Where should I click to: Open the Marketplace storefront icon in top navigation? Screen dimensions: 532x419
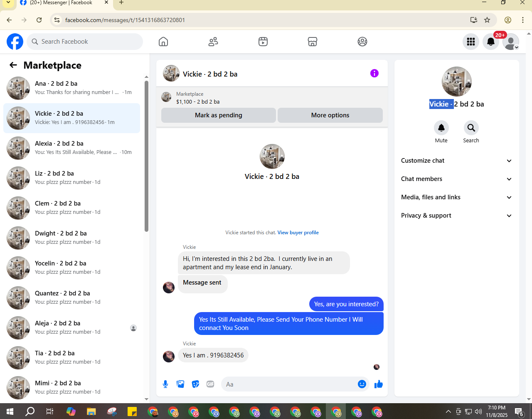coord(313,42)
